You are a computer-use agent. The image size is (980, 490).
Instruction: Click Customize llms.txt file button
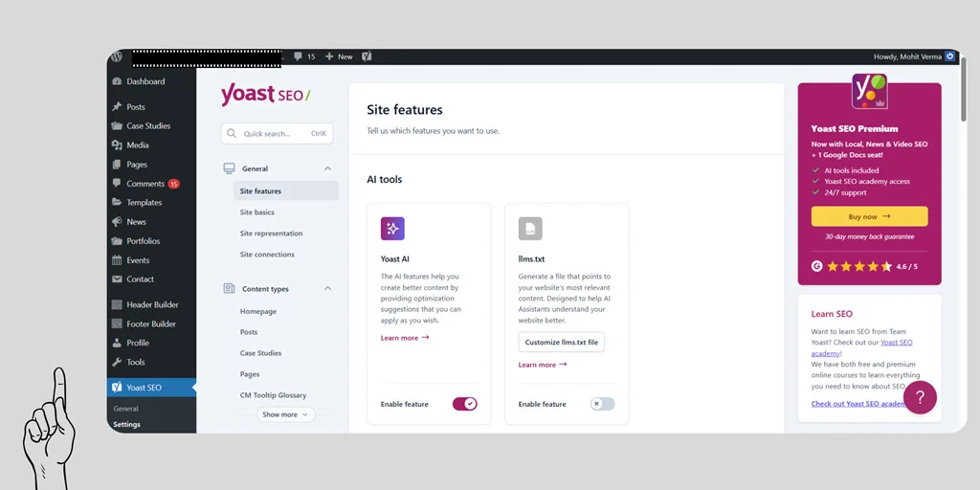click(x=562, y=343)
